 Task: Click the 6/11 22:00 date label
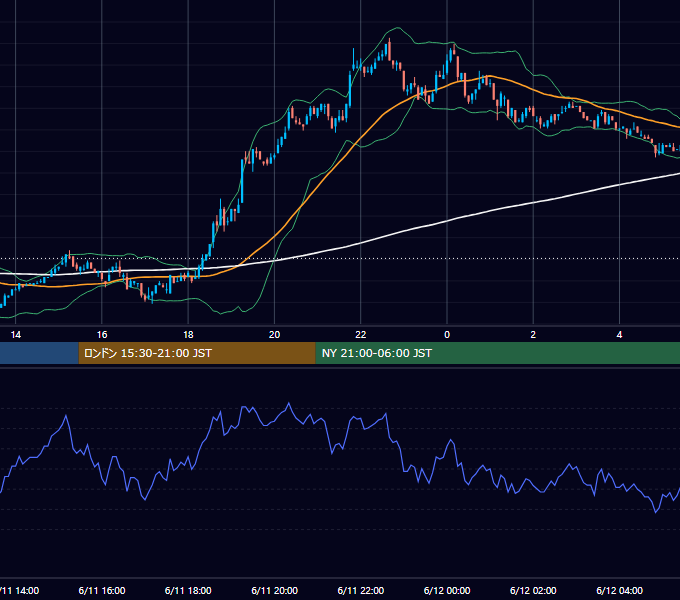click(x=361, y=590)
